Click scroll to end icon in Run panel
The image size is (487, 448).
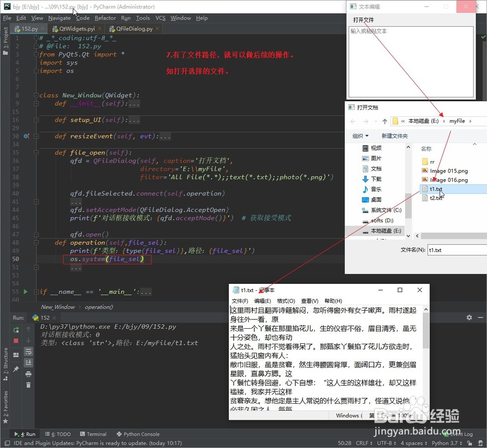[x=28, y=362]
